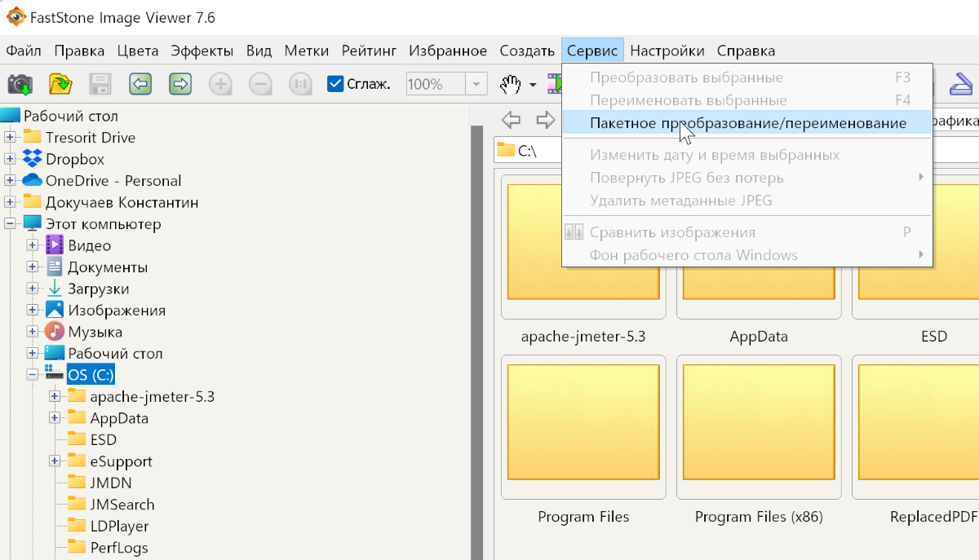Select JMSearch folder in tree

(122, 505)
